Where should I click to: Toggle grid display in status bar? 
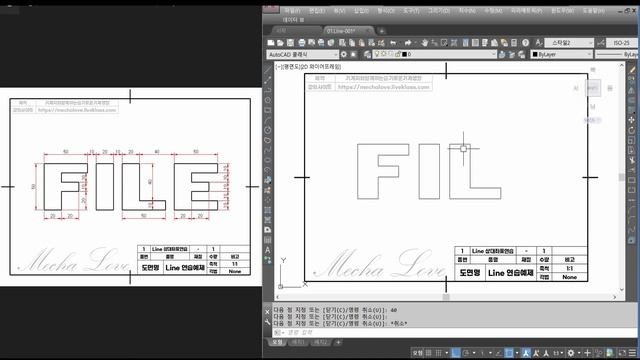click(x=428, y=353)
